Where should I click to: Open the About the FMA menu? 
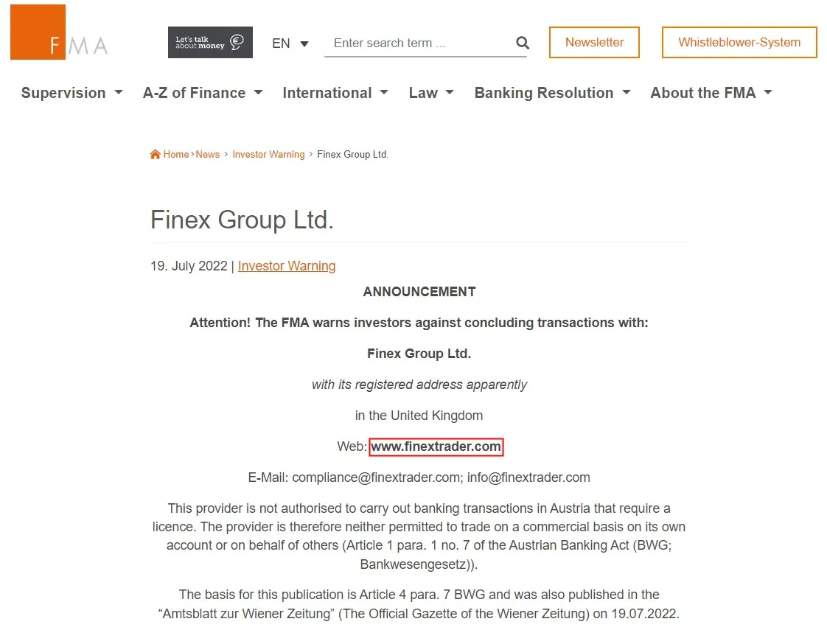pyautogui.click(x=711, y=93)
